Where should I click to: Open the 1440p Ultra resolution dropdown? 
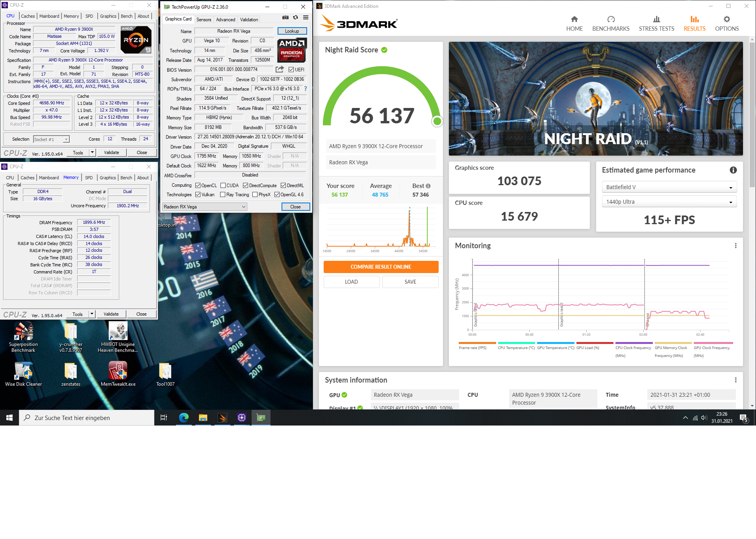click(669, 202)
